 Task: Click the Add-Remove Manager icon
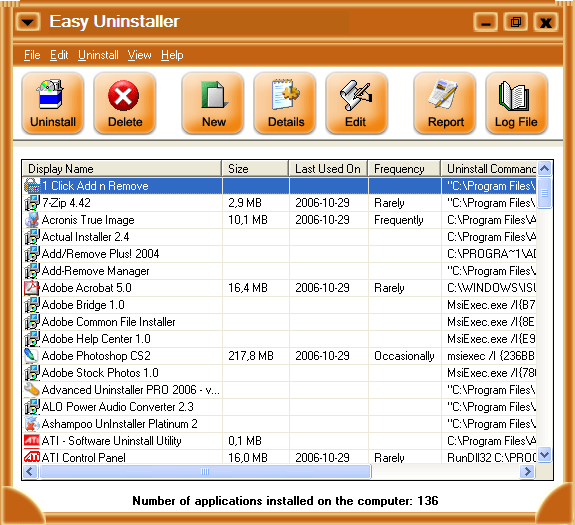[32, 271]
